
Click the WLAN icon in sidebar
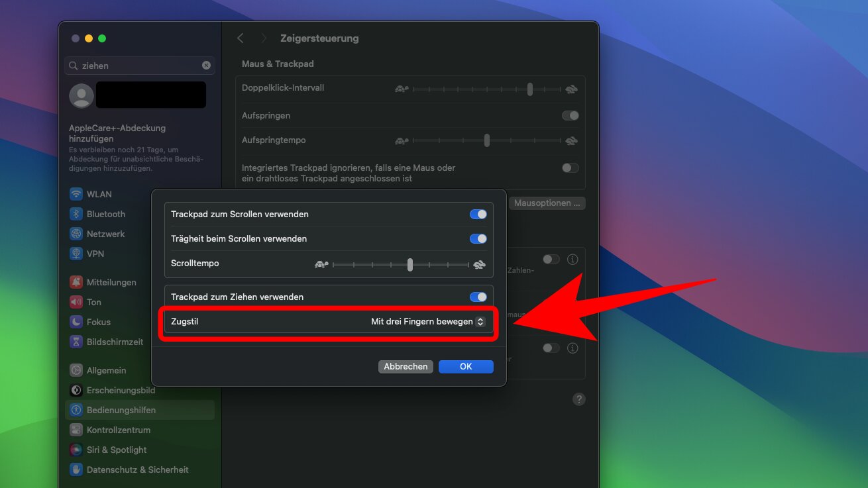[76, 194]
